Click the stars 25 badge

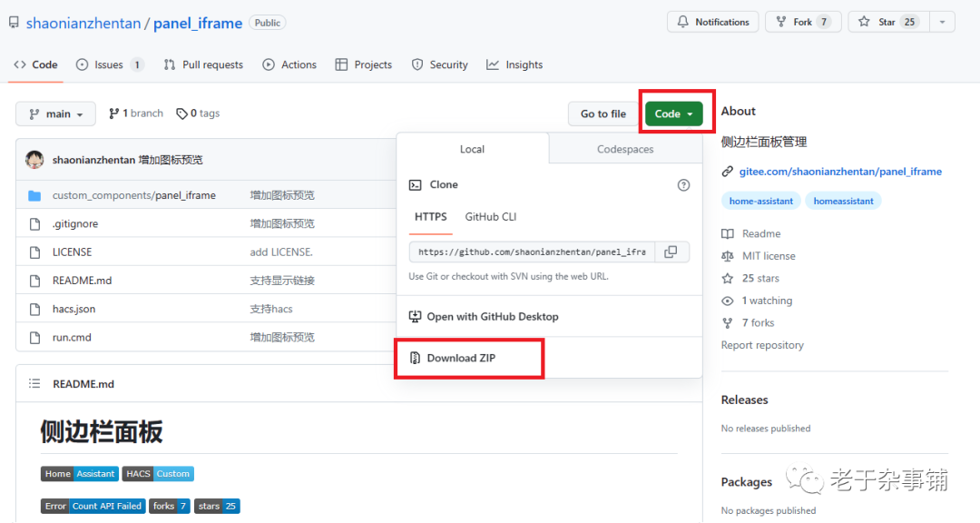click(217, 506)
